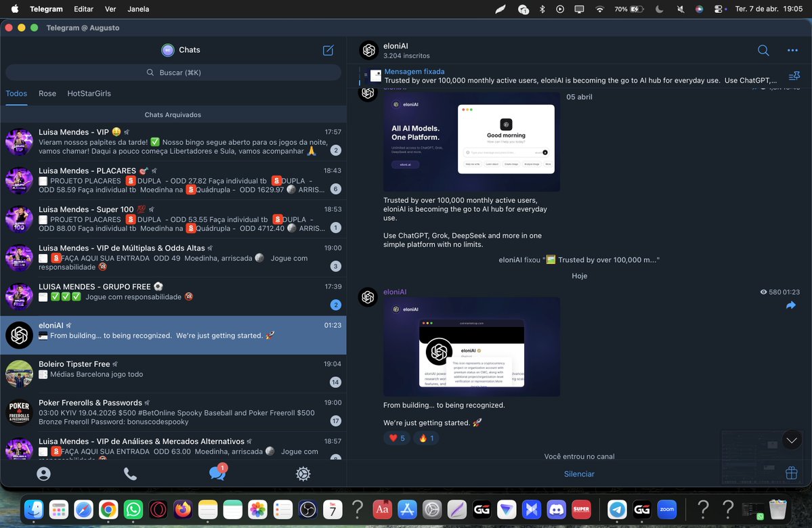Screen dimensions: 812x528
Task: Open Control Center in the menu bar
Action: [x=719, y=9]
